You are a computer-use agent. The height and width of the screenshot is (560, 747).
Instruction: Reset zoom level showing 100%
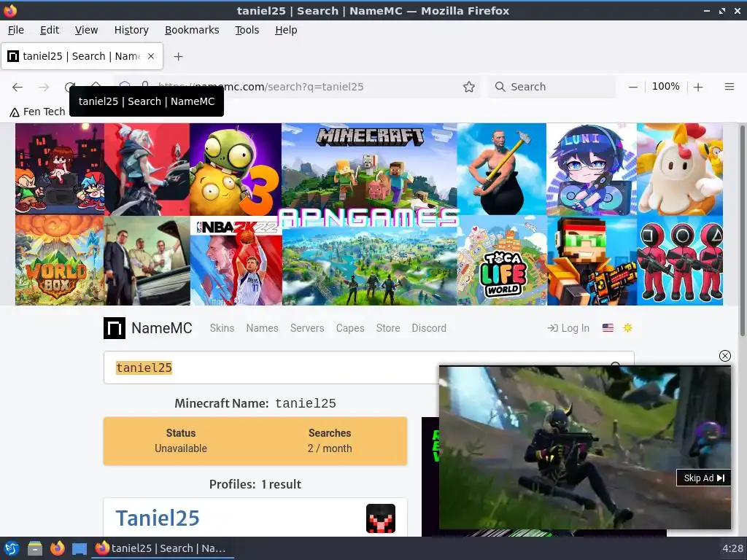[665, 87]
